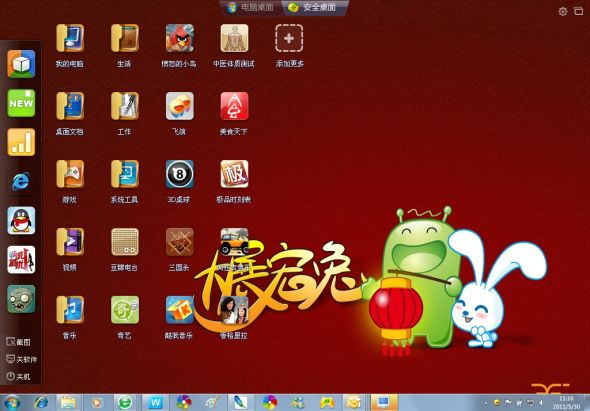590x411 pixels.
Task: Open the two-people messenger taskbar icon
Action: pyautogui.click(x=298, y=403)
